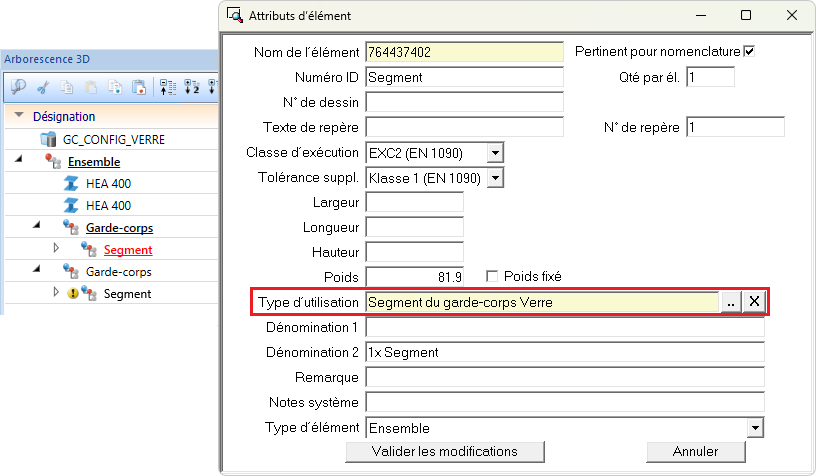Click the paste with reference clipboard icon

click(139, 87)
